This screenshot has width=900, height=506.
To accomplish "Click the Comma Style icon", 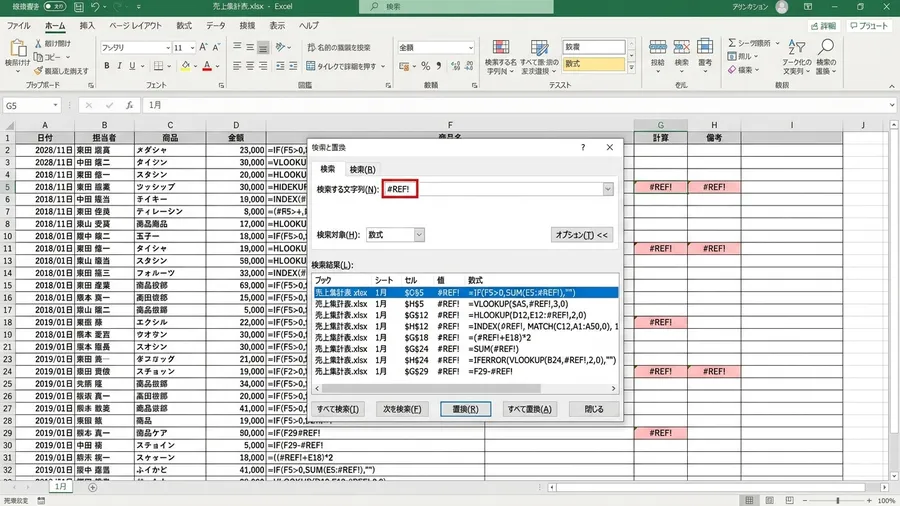I will [439, 67].
